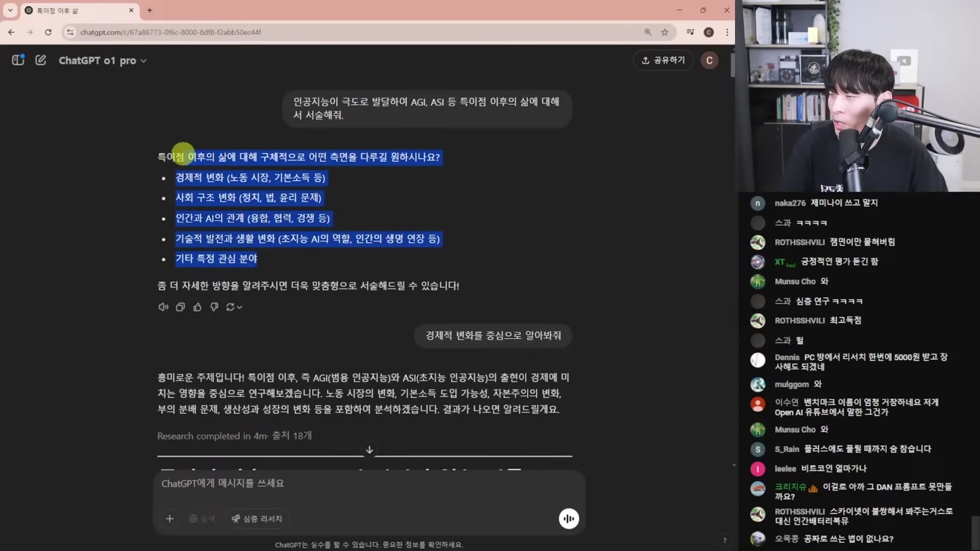Click the 경제적 변화 bullet item

(x=250, y=178)
